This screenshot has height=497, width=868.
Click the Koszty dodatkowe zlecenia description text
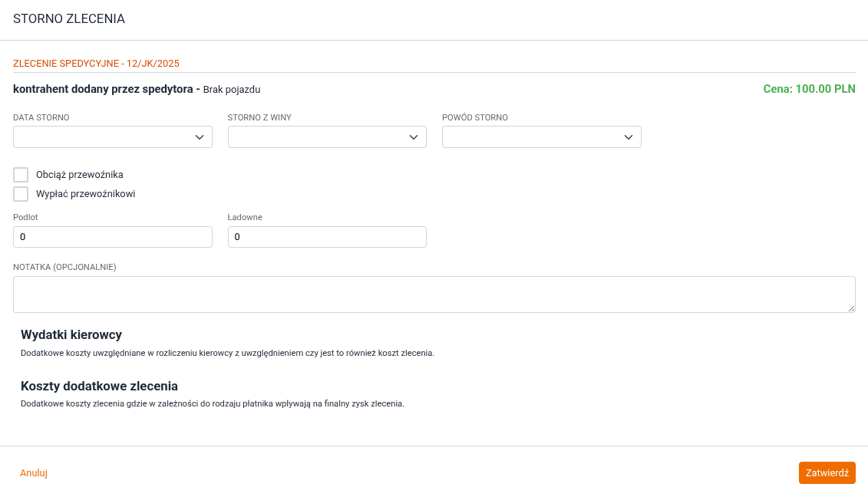212,403
